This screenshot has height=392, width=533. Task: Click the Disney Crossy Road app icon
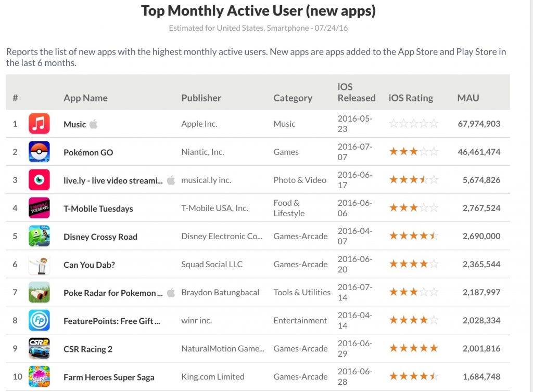click(x=39, y=236)
